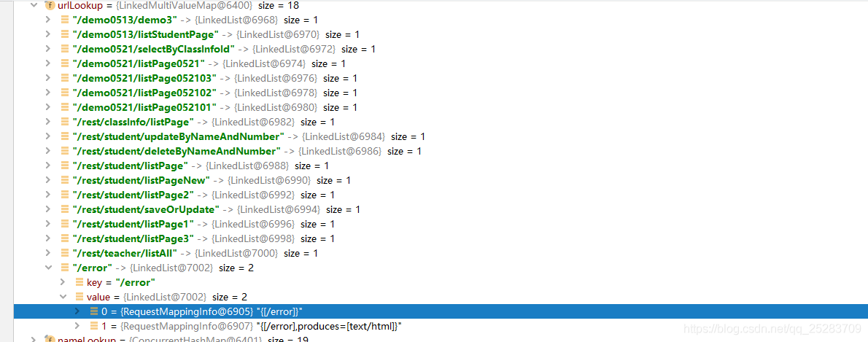Expand the "/demo0521/selectByClassInfoId" entry
This screenshot has height=342, width=868.
49,50
